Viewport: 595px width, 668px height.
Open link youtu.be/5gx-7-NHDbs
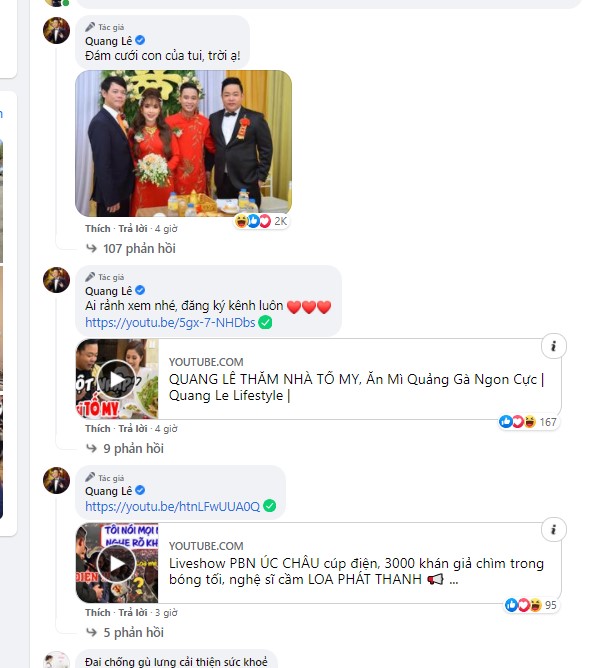(170, 322)
